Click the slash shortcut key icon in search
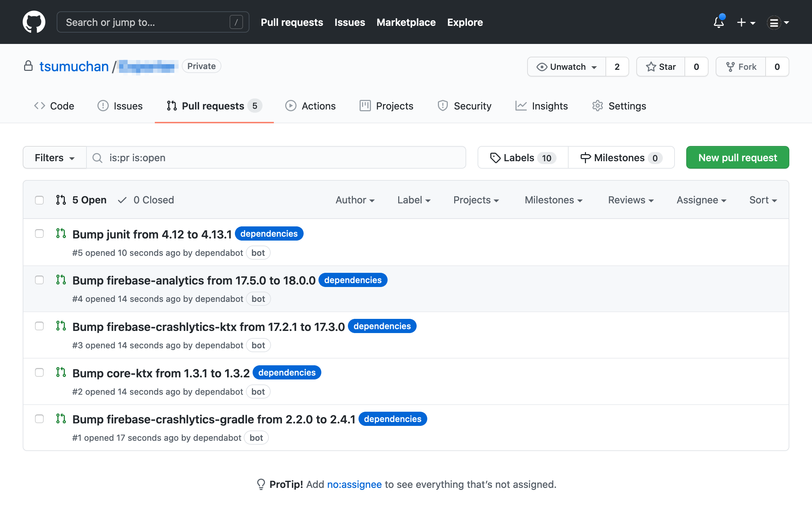This screenshot has height=518, width=812. [x=236, y=22]
